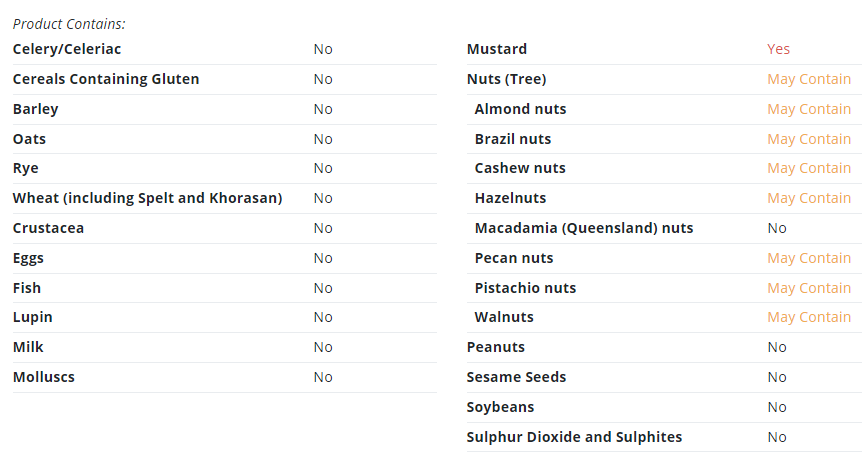Click the Sesame Seeds label
The height and width of the screenshot is (452, 862).
(x=516, y=377)
